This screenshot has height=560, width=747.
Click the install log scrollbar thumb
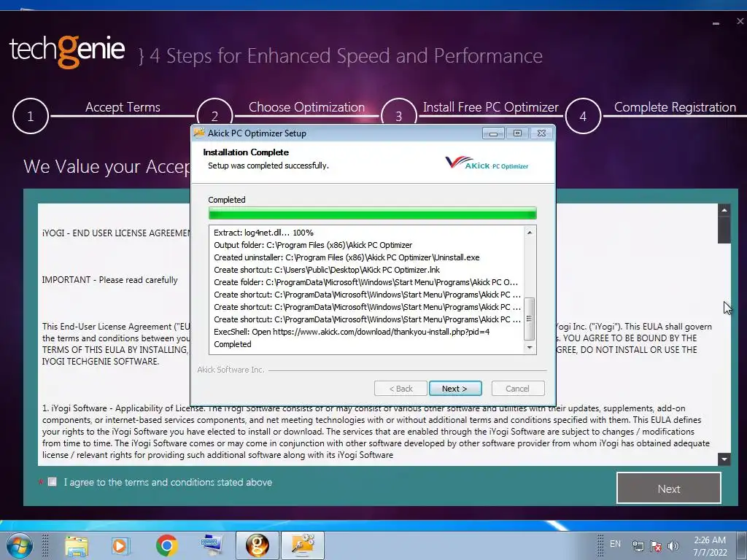pyautogui.click(x=530, y=319)
